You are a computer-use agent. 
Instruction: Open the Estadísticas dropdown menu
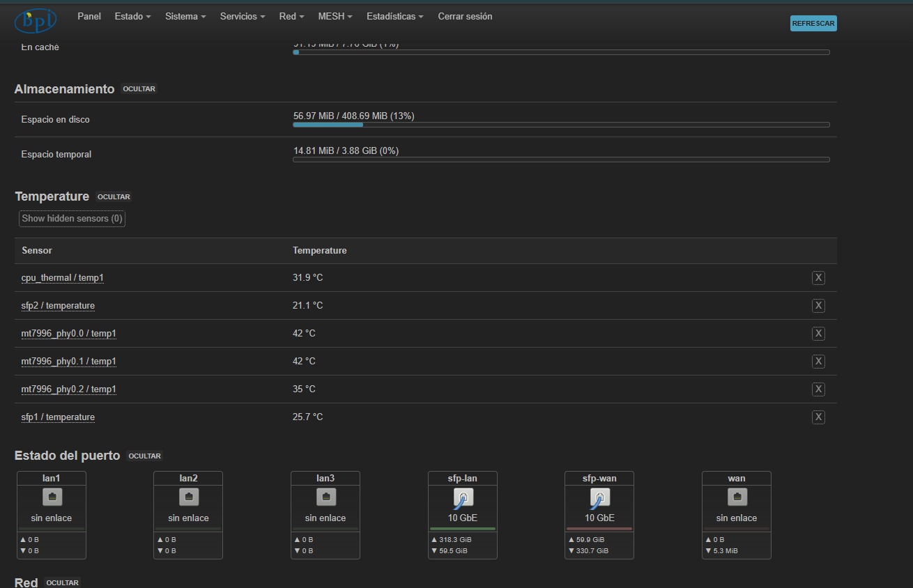point(394,17)
